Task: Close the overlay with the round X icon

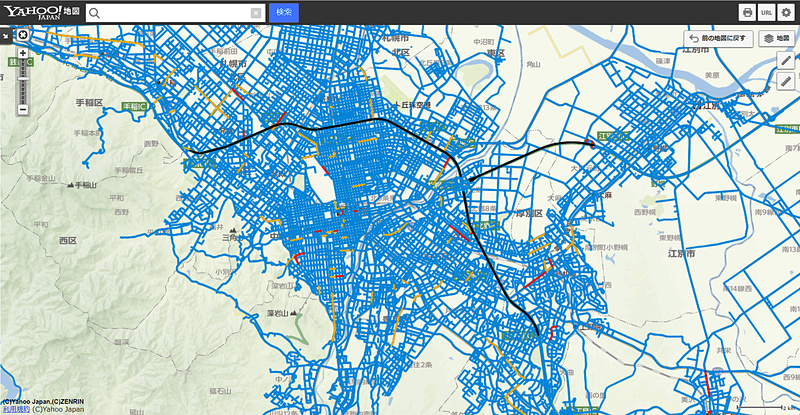Action: coord(23,35)
